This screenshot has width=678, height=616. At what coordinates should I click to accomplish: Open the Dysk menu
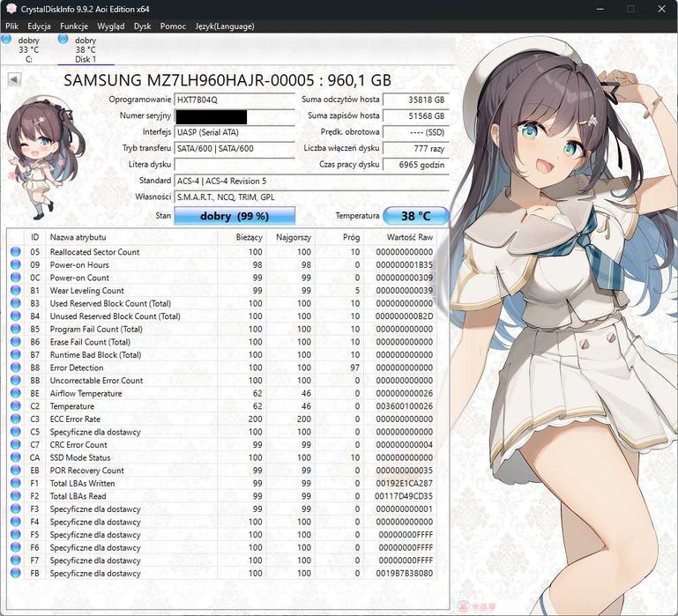(x=142, y=26)
